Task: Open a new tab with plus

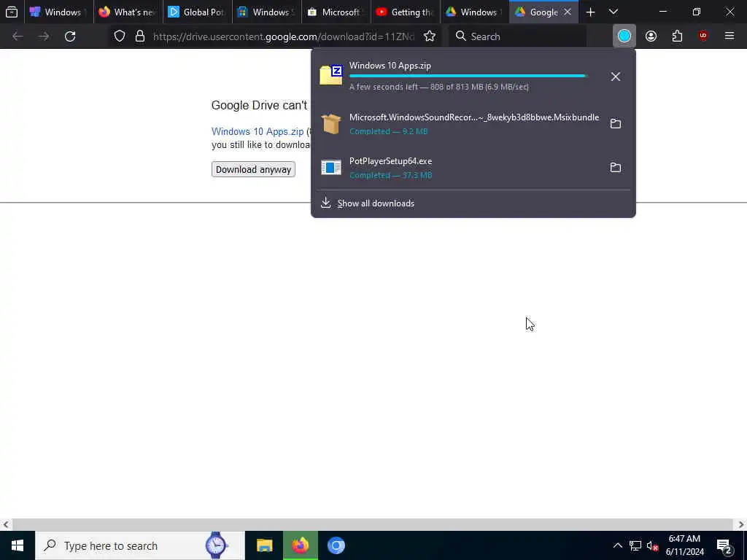Action: point(590,12)
